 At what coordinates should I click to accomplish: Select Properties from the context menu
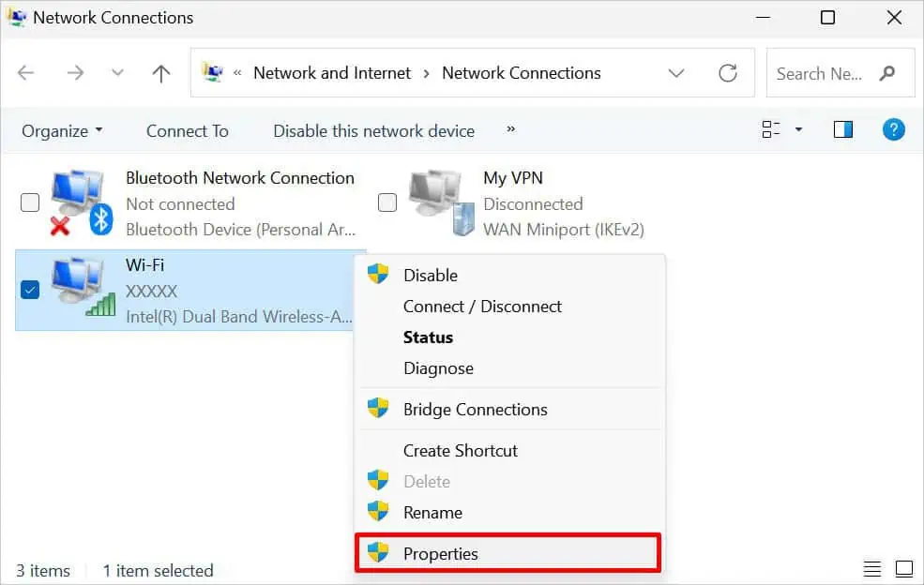tap(441, 553)
